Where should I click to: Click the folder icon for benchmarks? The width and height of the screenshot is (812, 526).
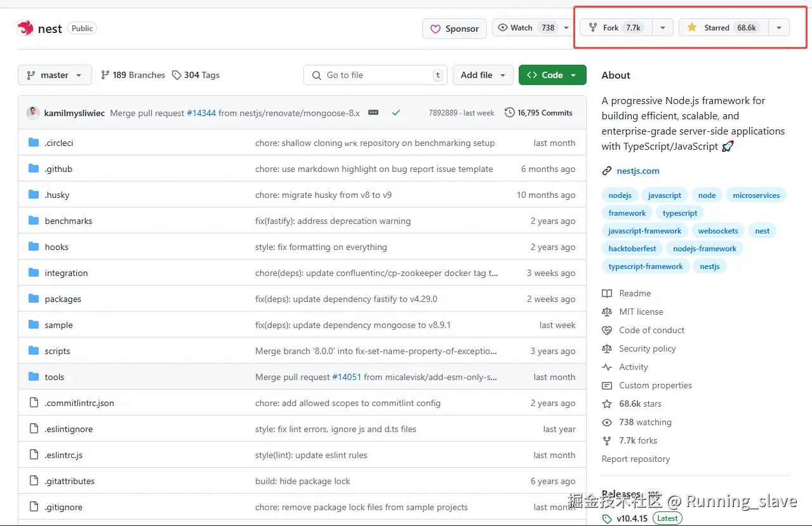(34, 221)
